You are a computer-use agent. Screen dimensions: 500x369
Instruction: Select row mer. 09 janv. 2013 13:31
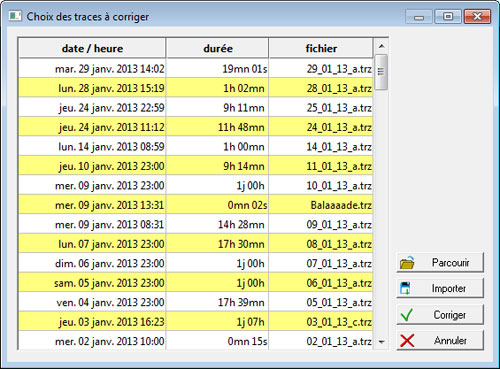[x=196, y=205]
